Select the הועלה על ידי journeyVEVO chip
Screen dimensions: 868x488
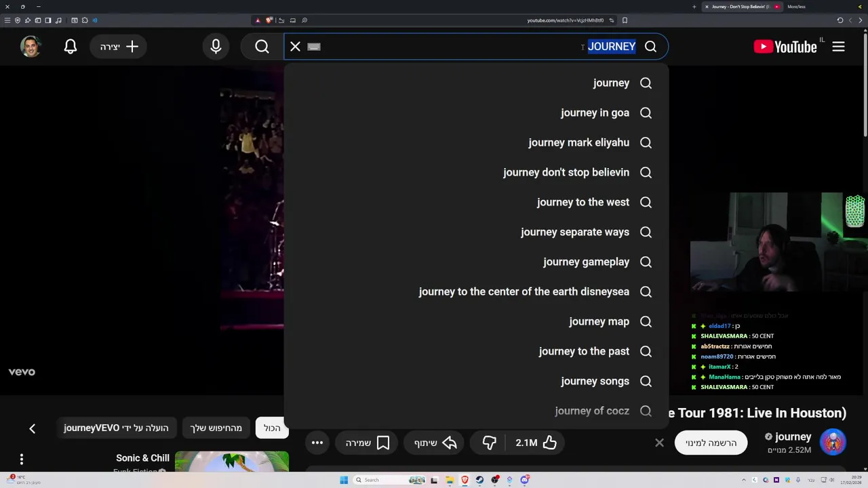pyautogui.click(x=116, y=428)
